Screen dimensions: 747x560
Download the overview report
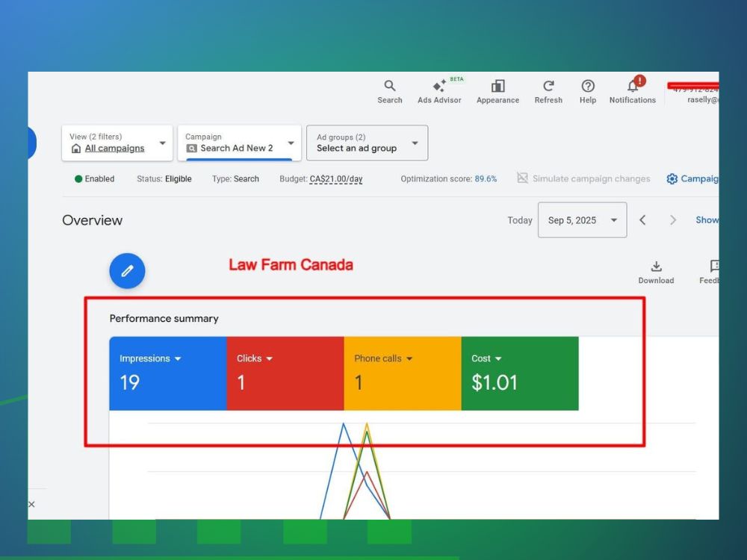click(656, 273)
